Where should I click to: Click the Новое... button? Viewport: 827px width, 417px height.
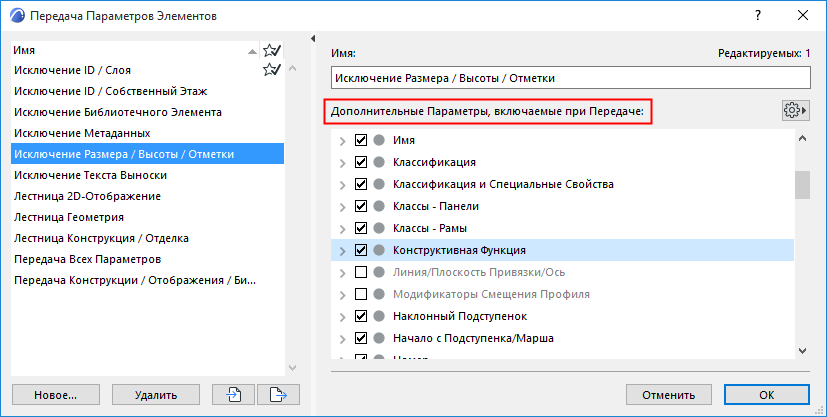pos(56,394)
